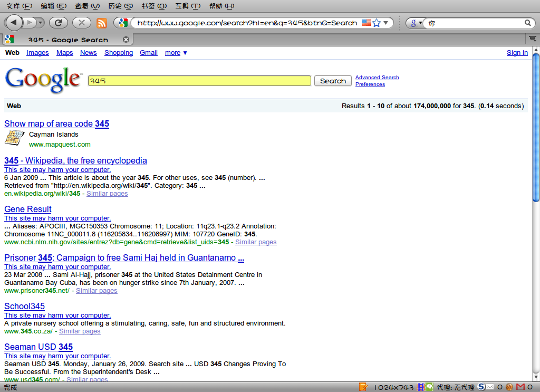The height and width of the screenshot is (392, 540).
Task: Click the yellow Google search input containing 345
Action: (x=199, y=81)
